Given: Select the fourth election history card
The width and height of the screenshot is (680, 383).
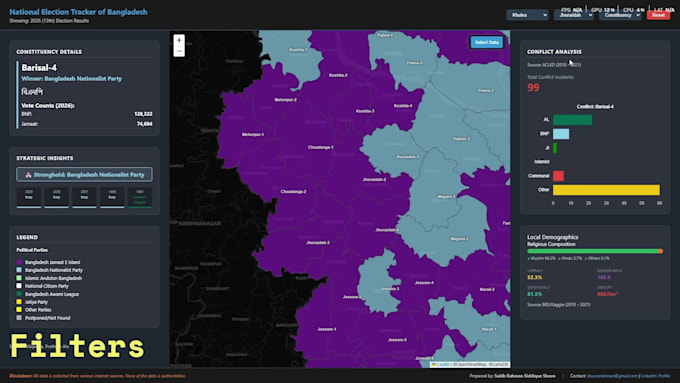Looking at the screenshot, I should [x=112, y=197].
